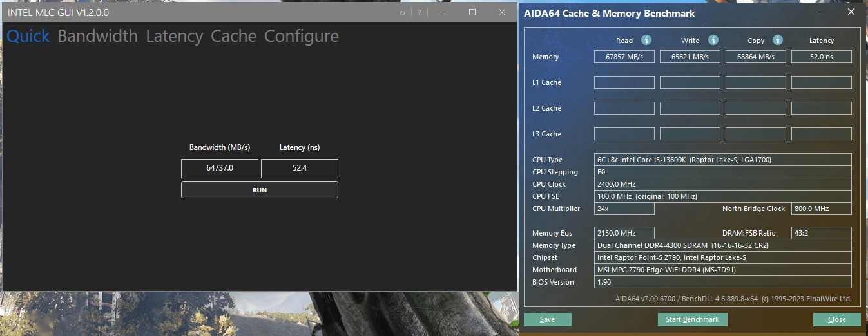Click the BIOS Version value 1.90
Image resolution: width=868 pixels, height=336 pixels.
pos(723,282)
